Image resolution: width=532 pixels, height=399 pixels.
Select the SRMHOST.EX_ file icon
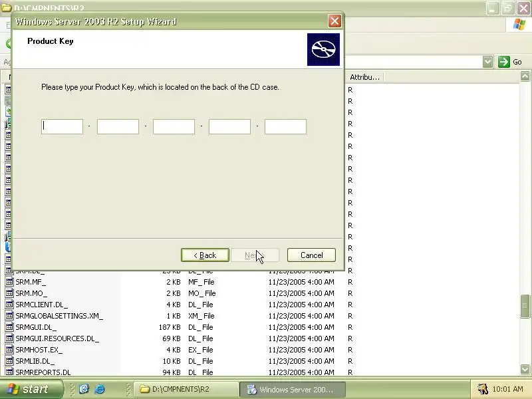click(9, 350)
